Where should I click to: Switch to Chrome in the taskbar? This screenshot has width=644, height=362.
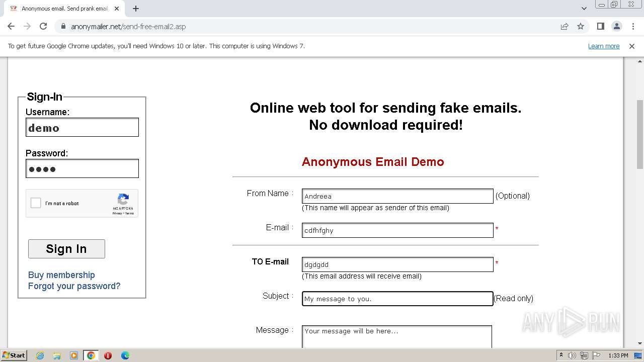pyautogui.click(x=91, y=355)
